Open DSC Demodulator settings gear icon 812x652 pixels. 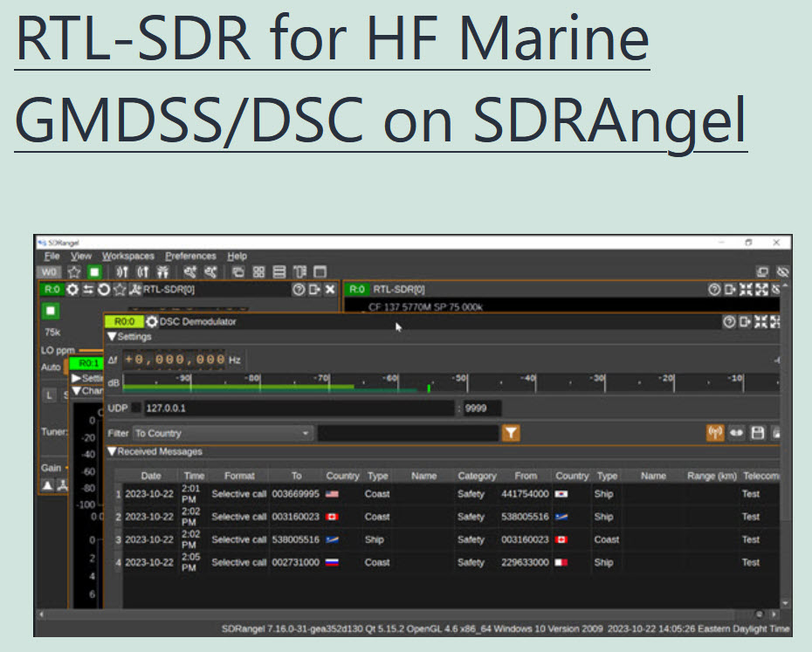[150, 322]
